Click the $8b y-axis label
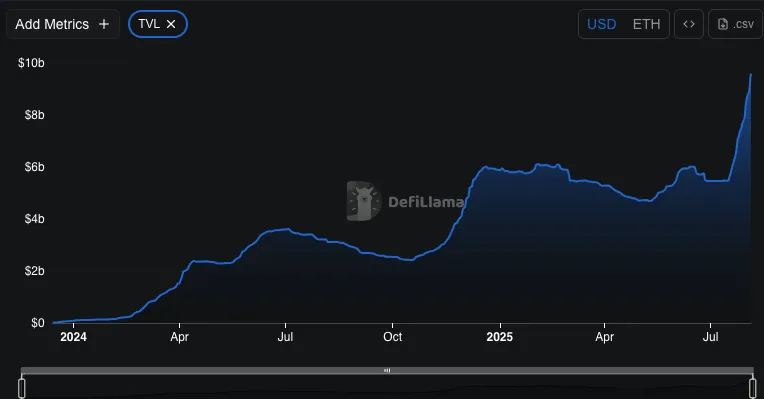The image size is (764, 399). (35, 115)
